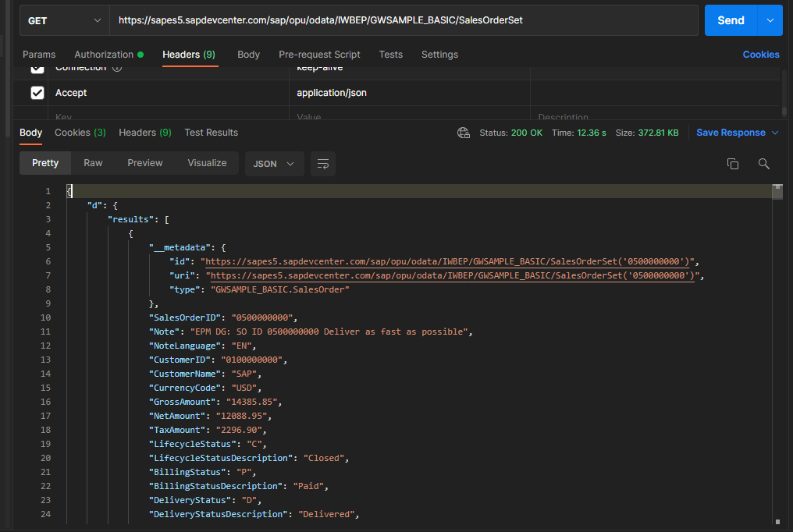Send the GET request
The height and width of the screenshot is (532, 793).
tap(731, 21)
